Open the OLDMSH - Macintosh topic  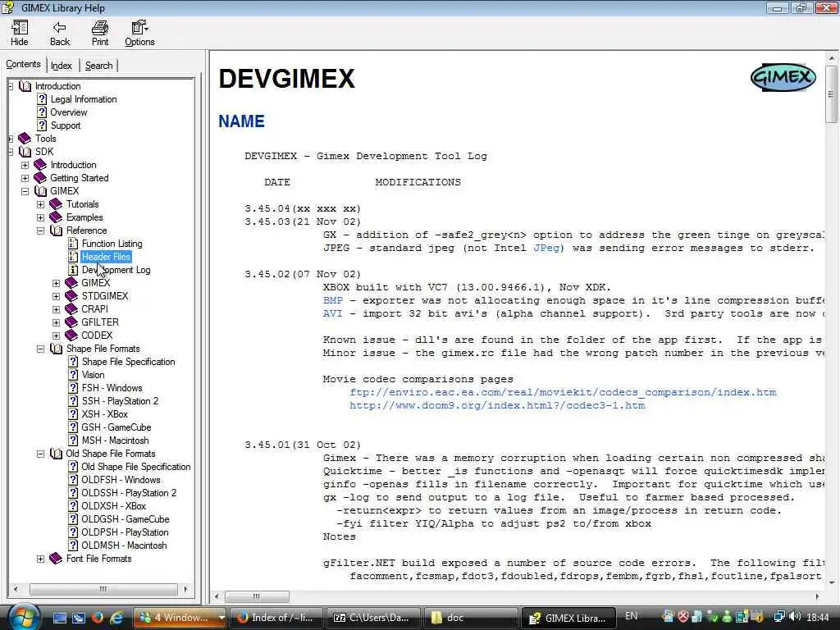(x=124, y=546)
